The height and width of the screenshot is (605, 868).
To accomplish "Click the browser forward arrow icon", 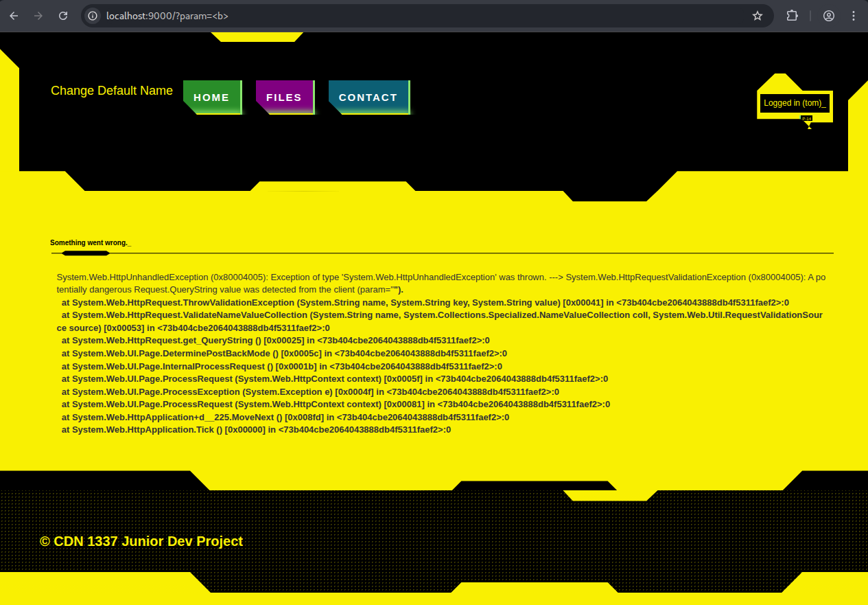I will pos(38,15).
